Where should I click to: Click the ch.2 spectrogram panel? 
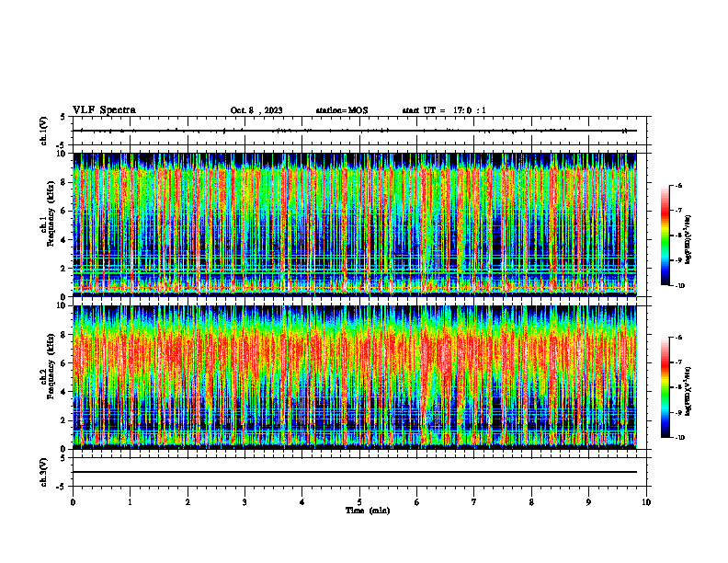355,377
